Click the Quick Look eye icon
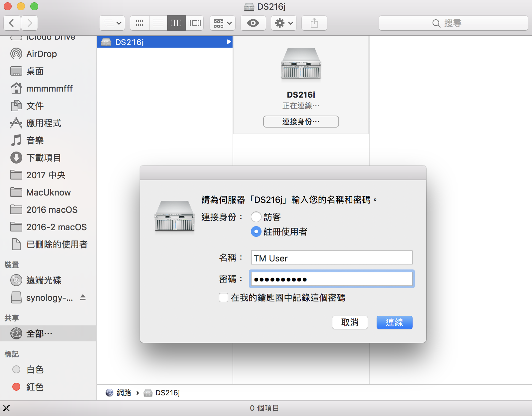 click(x=253, y=23)
